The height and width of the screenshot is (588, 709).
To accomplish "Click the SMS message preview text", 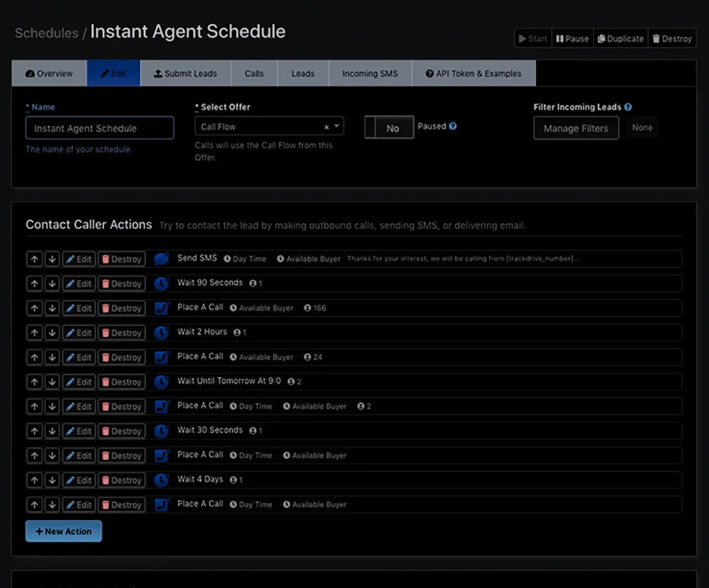I will [463, 259].
